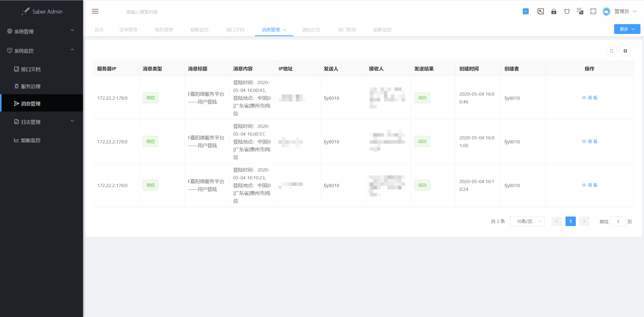Screen dimensions: 644x317
Task: Open the 更多 tabs dropdown
Action: pos(627,29)
